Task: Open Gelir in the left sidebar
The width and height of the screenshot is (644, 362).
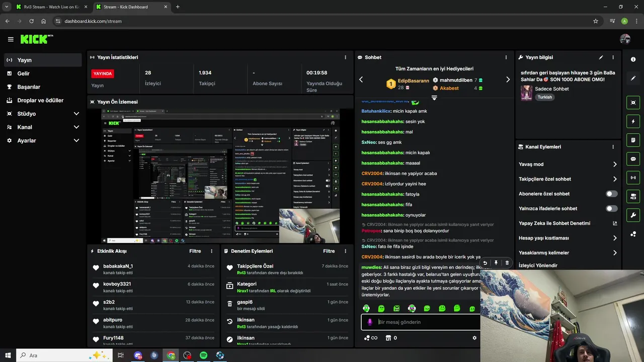Action: pyautogui.click(x=43, y=73)
